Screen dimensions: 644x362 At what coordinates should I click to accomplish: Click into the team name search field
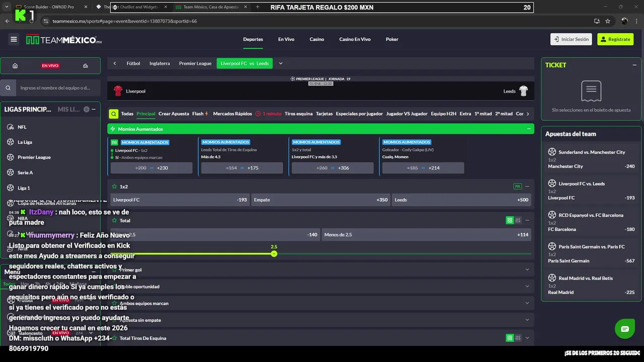click(x=58, y=88)
